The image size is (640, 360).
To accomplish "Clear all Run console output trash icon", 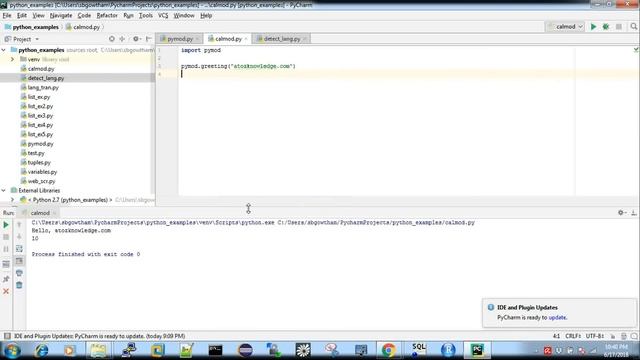I will (19, 285).
